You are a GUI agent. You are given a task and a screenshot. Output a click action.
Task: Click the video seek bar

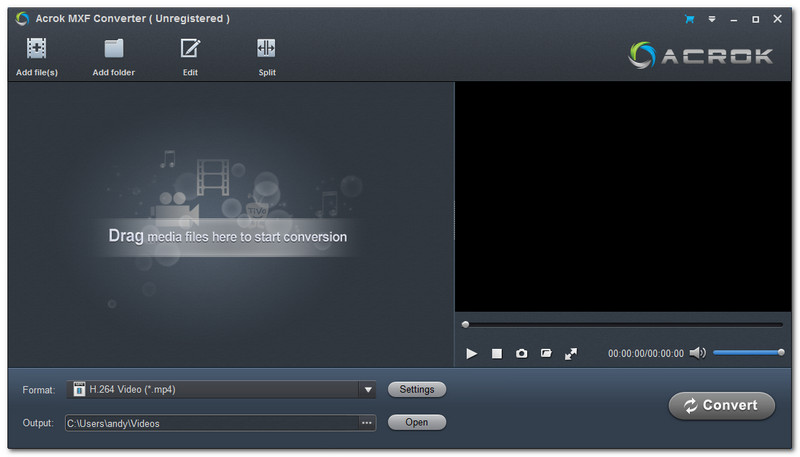pos(622,324)
